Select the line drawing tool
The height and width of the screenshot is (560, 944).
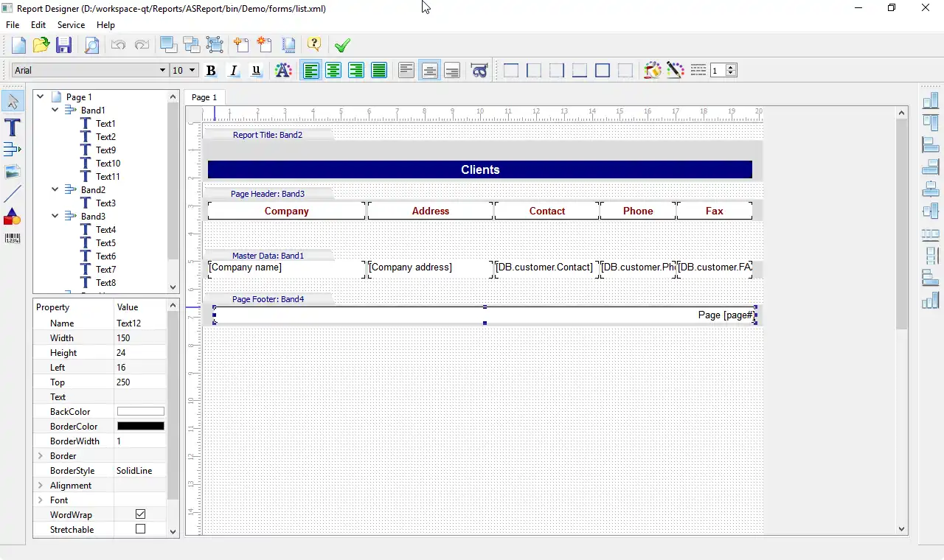[13, 194]
